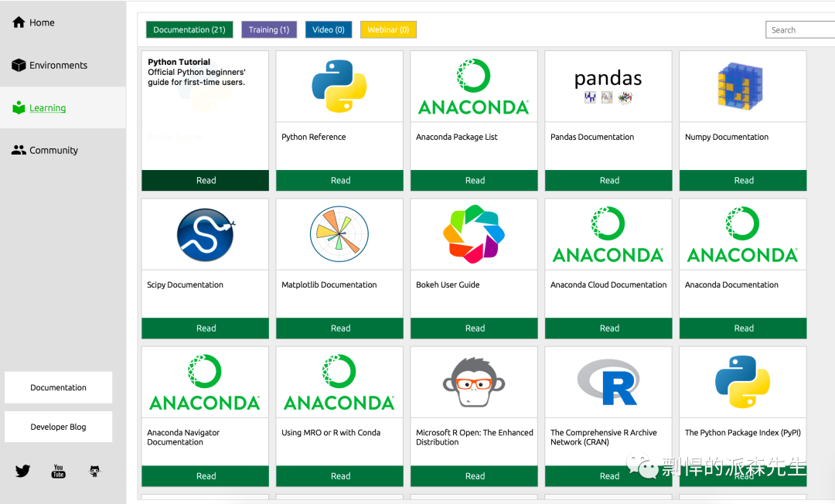Click the Microsoft R Open monkey logo

click(473, 382)
